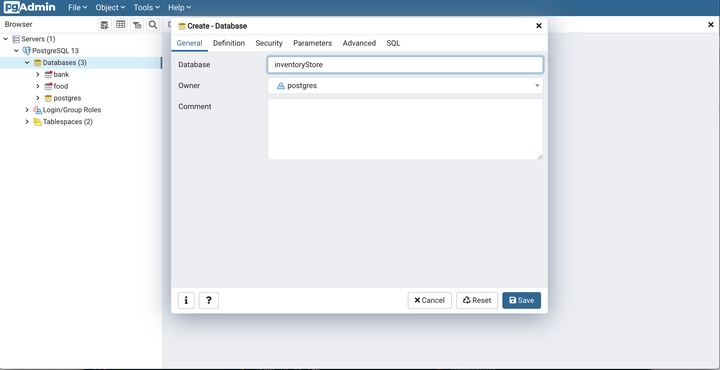The width and height of the screenshot is (720, 370).
Task: Open the Tools menu
Action: coord(146,7)
